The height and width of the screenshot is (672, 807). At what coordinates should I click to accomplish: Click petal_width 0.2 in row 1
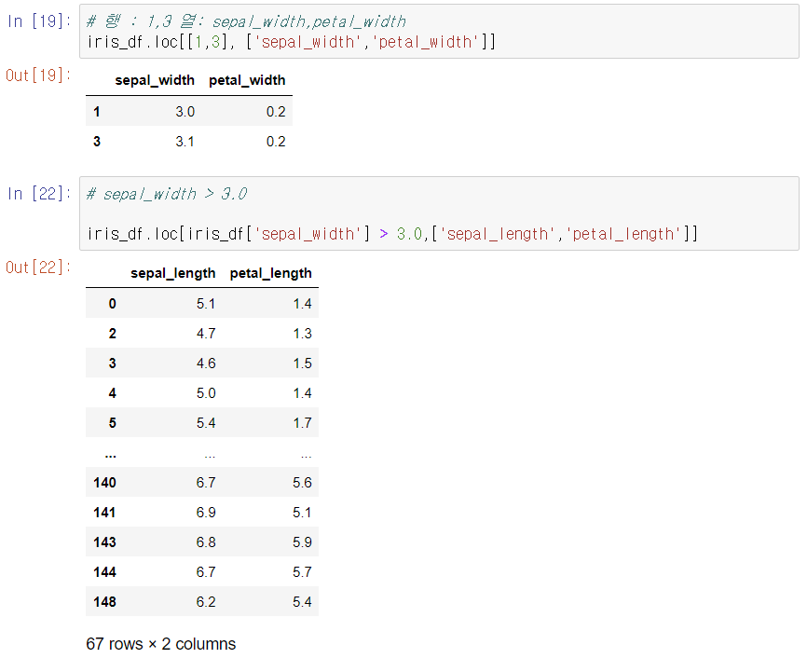click(x=276, y=112)
